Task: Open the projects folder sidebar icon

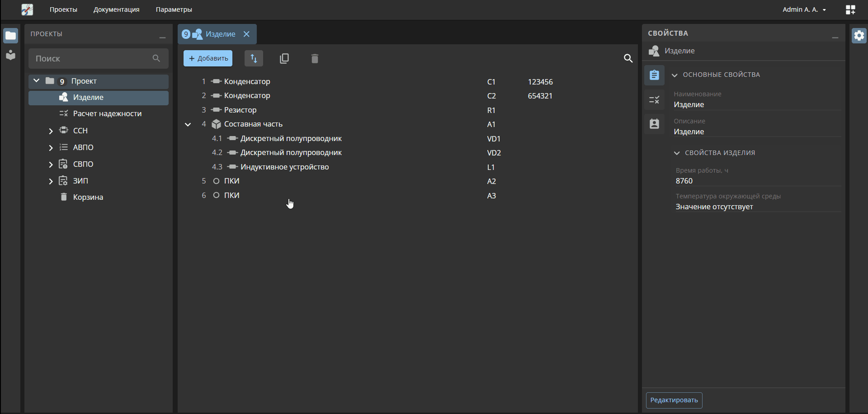Action: (11, 36)
